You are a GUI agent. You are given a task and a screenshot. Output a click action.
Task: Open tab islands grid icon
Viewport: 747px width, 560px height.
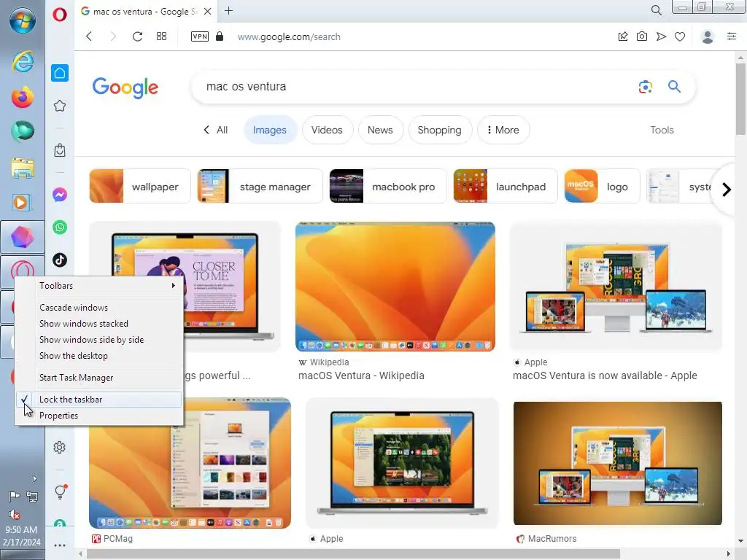pos(161,36)
